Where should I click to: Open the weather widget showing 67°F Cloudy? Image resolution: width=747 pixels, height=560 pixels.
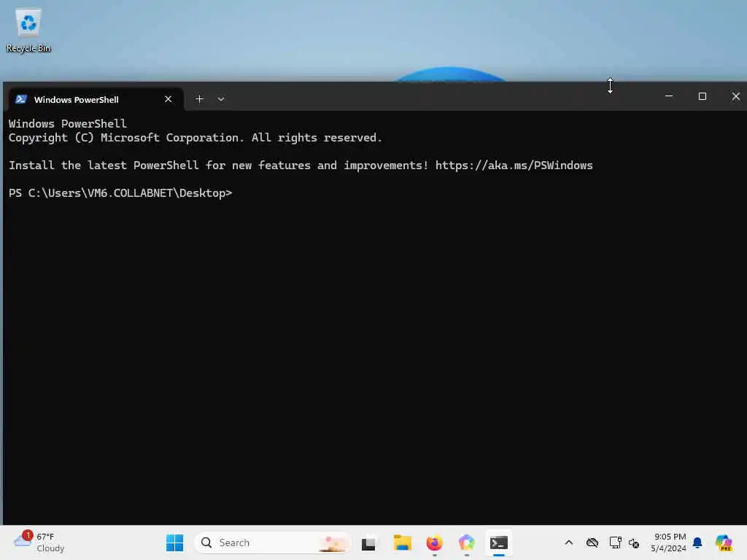(39, 542)
